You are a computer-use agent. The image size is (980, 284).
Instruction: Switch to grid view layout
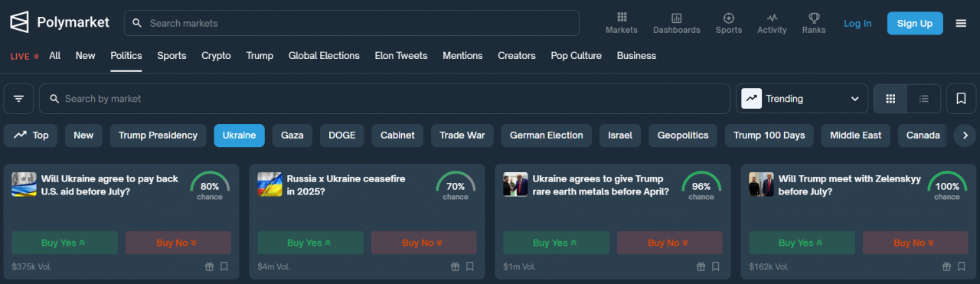coord(890,99)
